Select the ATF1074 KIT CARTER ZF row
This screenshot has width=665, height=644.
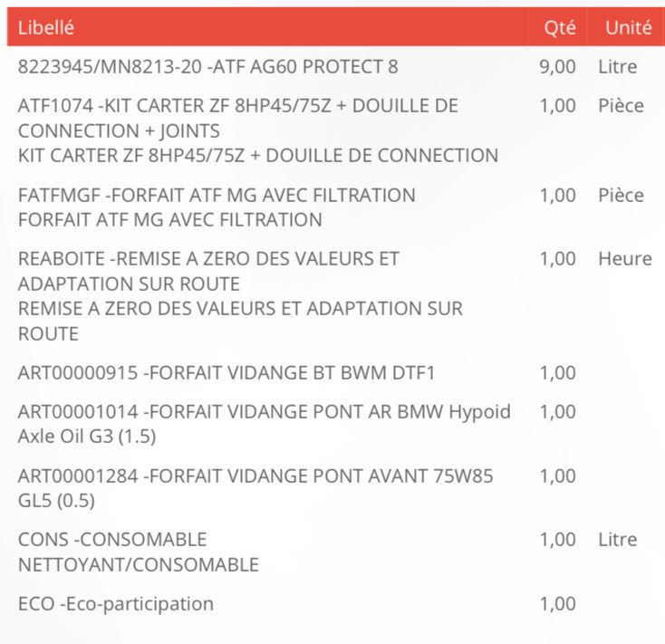pyautogui.click(x=336, y=130)
